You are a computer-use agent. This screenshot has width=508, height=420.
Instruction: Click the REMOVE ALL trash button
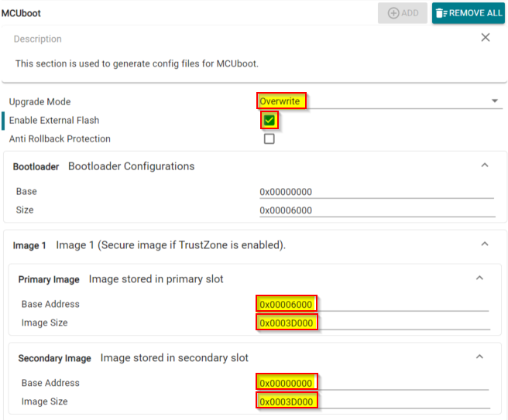click(468, 13)
